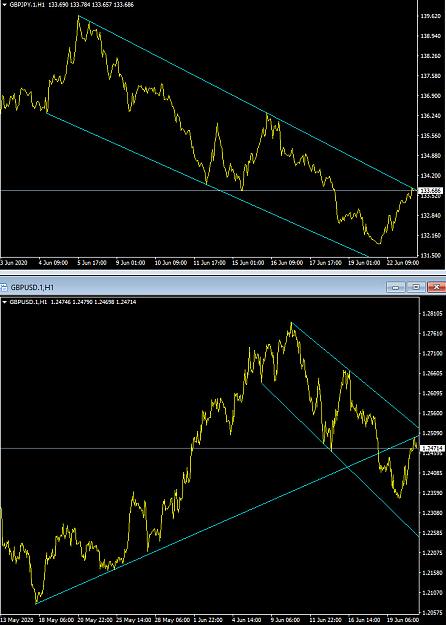
Task: Click the 134.200 price axis label
Action: 429,176
